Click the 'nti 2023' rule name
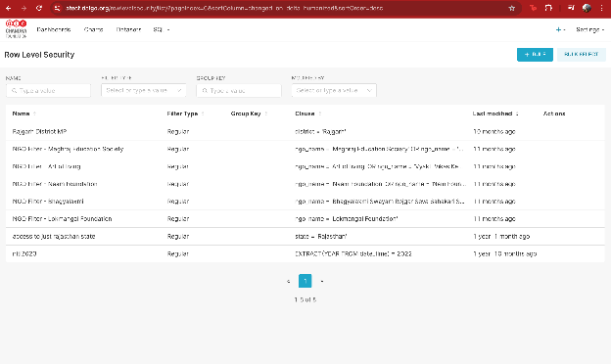The width and height of the screenshot is (611, 364). click(24, 253)
